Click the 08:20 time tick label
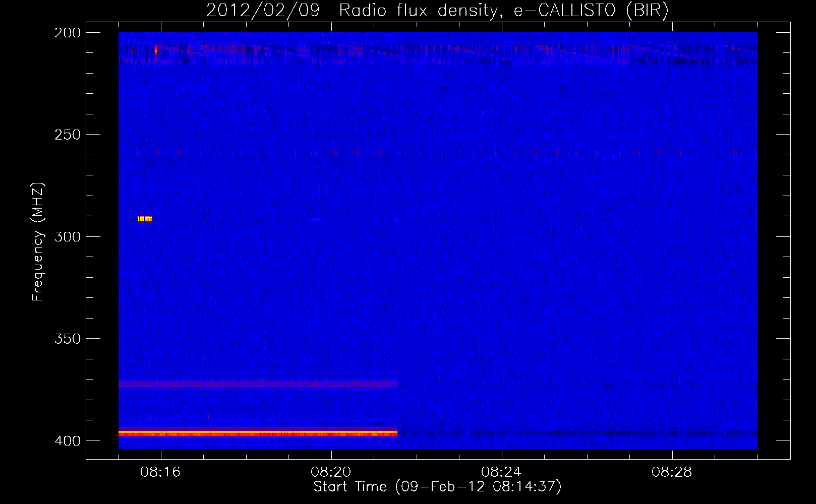The width and height of the screenshot is (816, 504). click(x=331, y=472)
